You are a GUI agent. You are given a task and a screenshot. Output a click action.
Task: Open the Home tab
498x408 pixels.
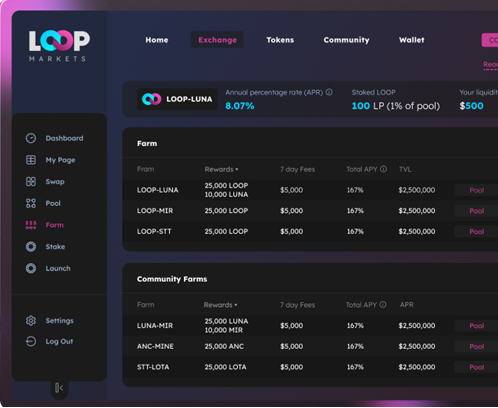(x=157, y=40)
